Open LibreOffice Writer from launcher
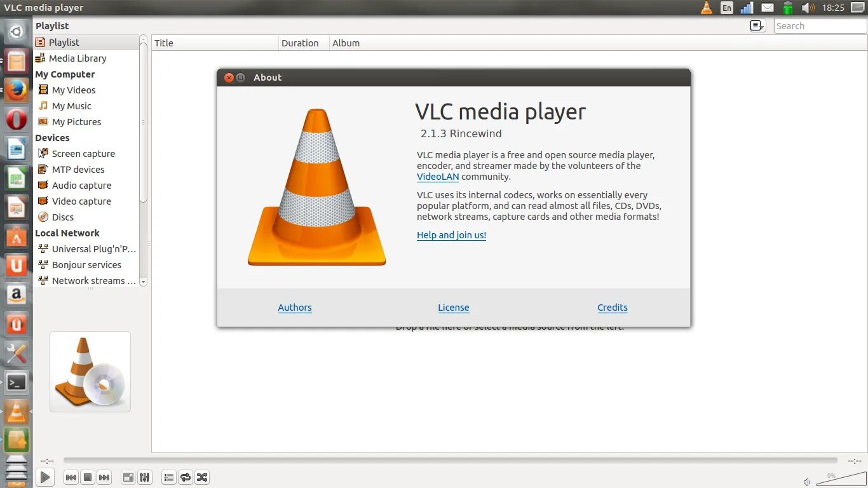 [x=17, y=149]
